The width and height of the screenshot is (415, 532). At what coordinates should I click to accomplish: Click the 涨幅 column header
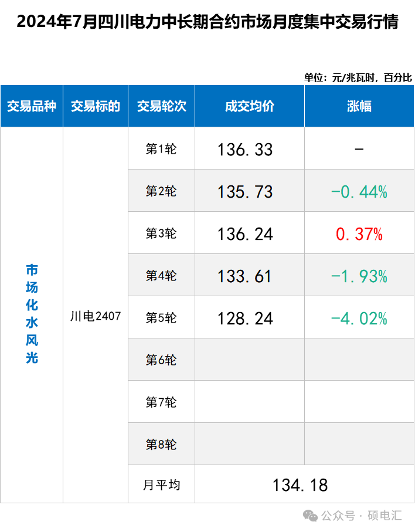click(x=359, y=106)
